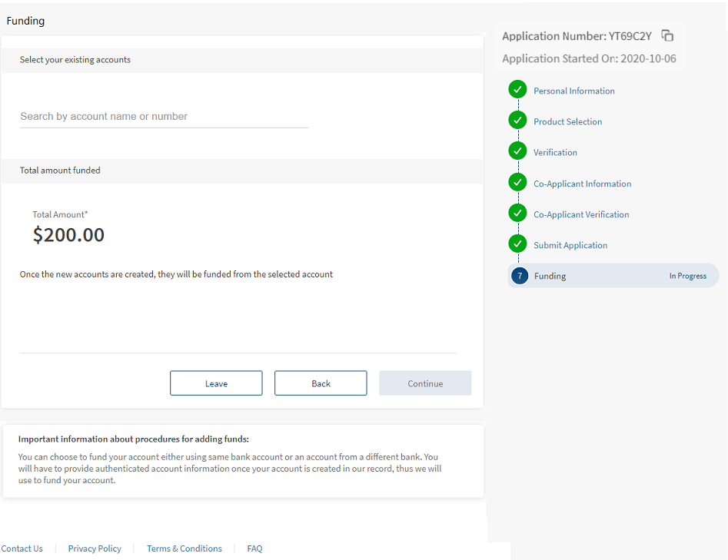View Terms & Conditions

(184, 548)
